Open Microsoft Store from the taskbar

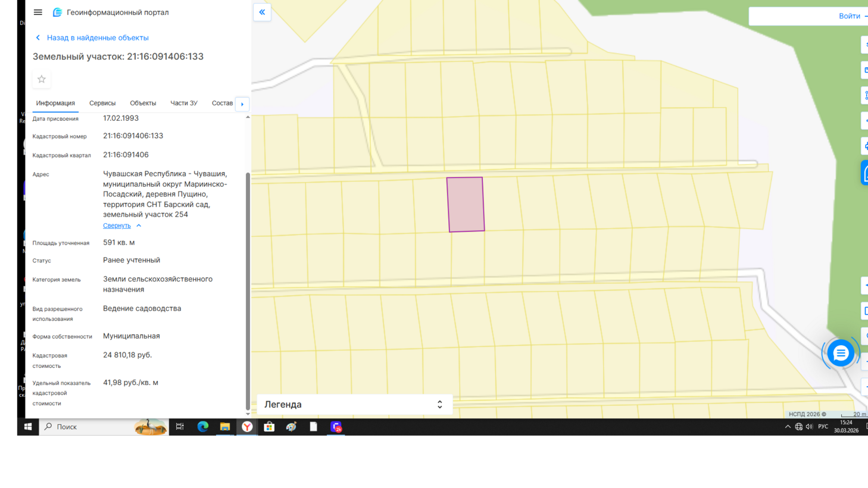269,427
